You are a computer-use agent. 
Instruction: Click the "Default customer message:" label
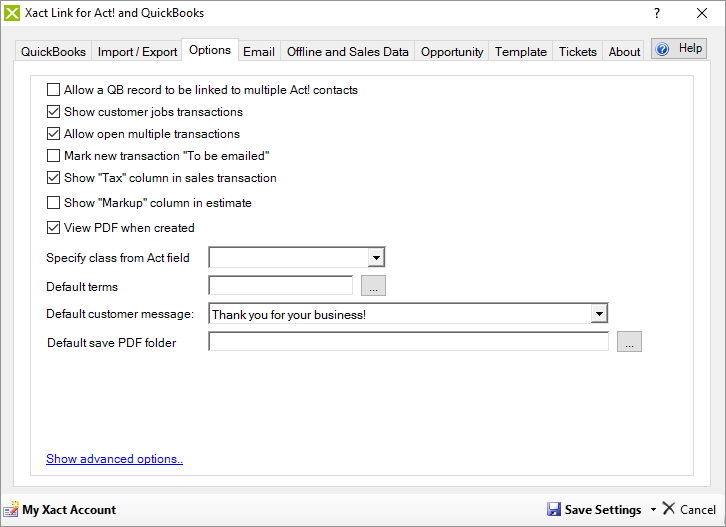click(120, 314)
